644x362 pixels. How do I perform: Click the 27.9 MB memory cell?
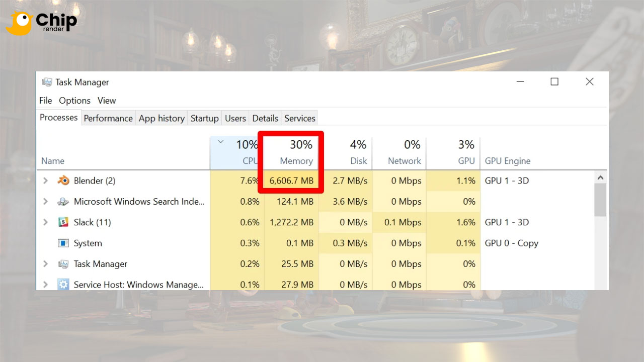297,285
